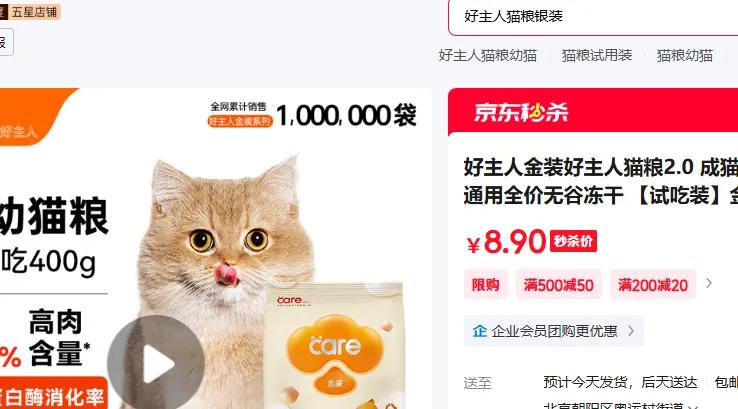
Task: Click the cat main product image
Action: click(216, 249)
